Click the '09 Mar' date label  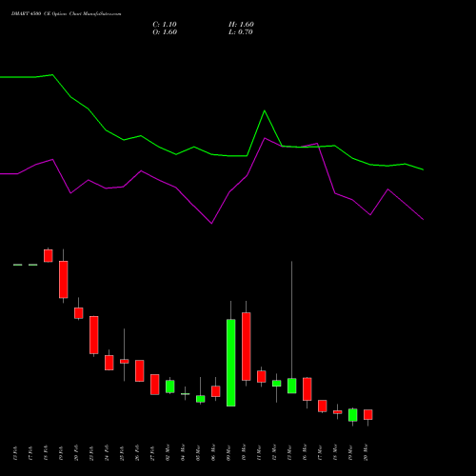[228, 452]
